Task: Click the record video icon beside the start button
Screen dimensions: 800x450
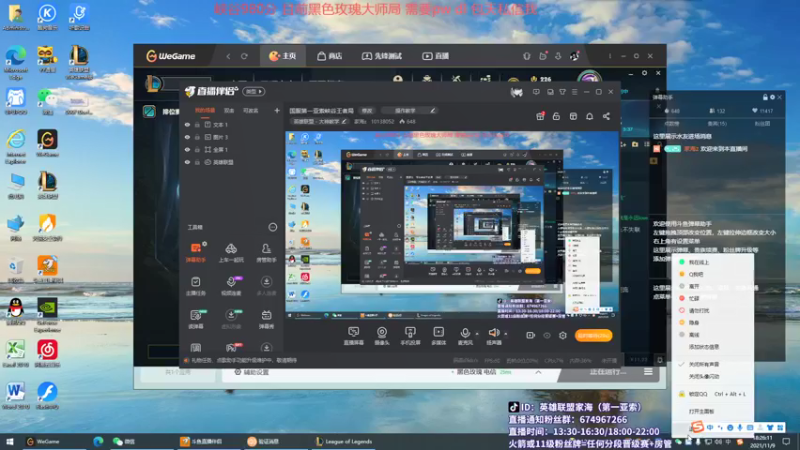Action: [531, 335]
